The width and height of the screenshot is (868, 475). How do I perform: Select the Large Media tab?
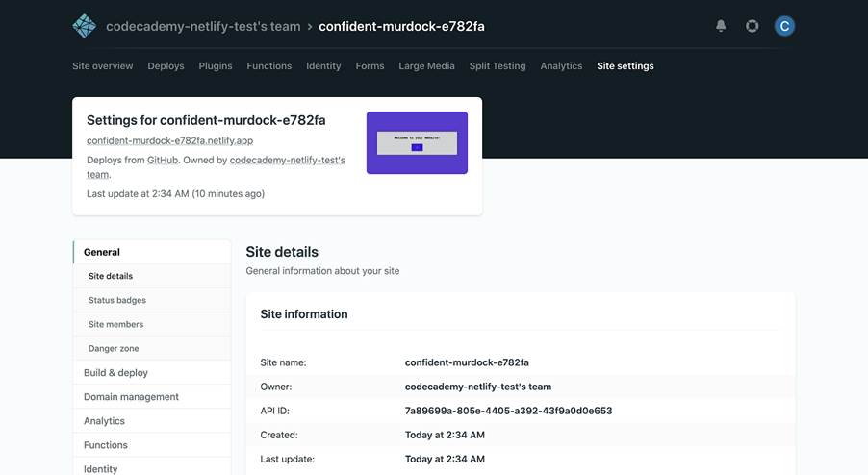tap(426, 66)
